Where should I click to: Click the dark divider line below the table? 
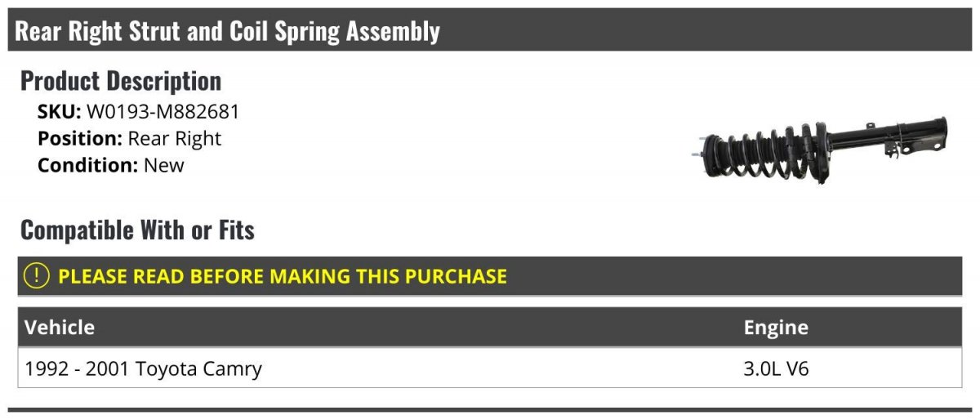coord(490,409)
